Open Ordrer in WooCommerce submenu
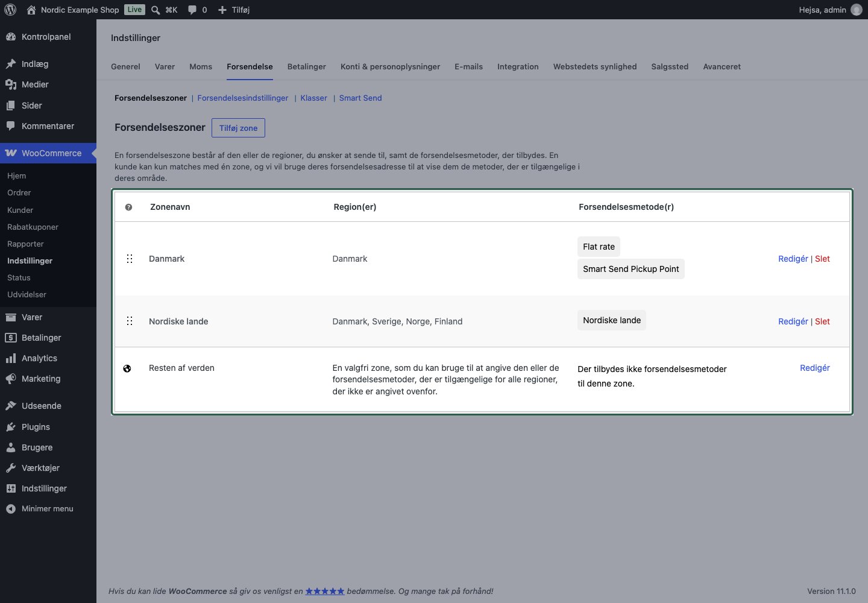This screenshot has width=868, height=603. 19,192
